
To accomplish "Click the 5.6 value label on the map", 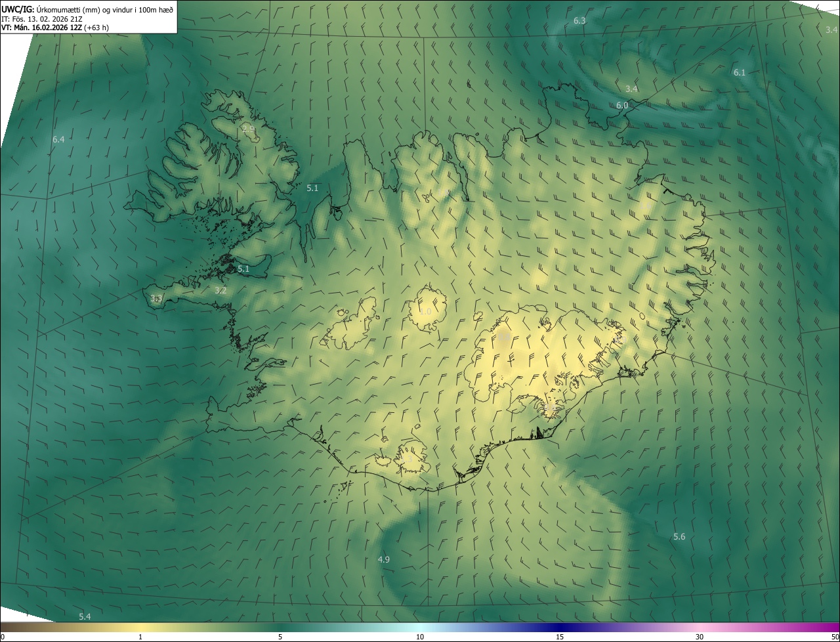I will click(x=679, y=536).
